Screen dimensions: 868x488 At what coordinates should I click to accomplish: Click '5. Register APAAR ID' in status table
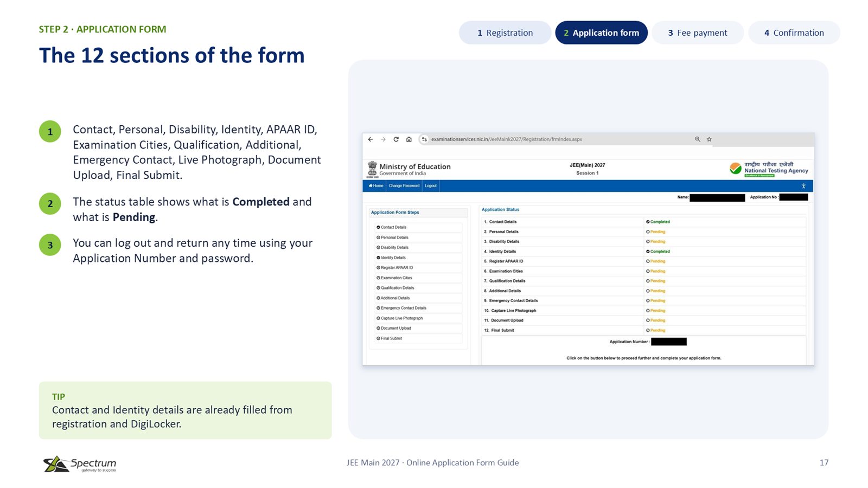pos(504,261)
